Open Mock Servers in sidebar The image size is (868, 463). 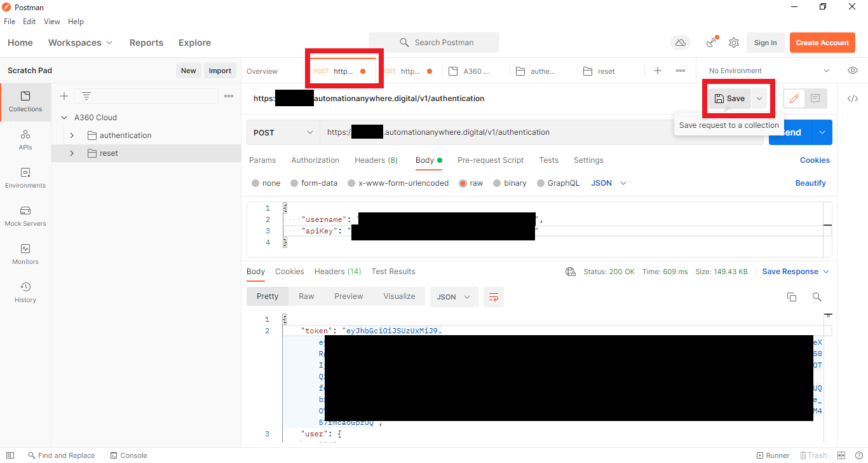[x=25, y=216]
